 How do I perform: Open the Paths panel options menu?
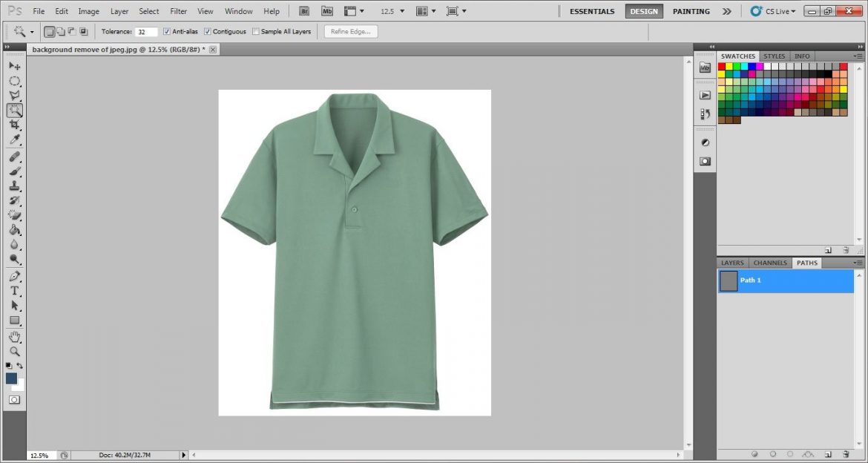pyautogui.click(x=858, y=263)
